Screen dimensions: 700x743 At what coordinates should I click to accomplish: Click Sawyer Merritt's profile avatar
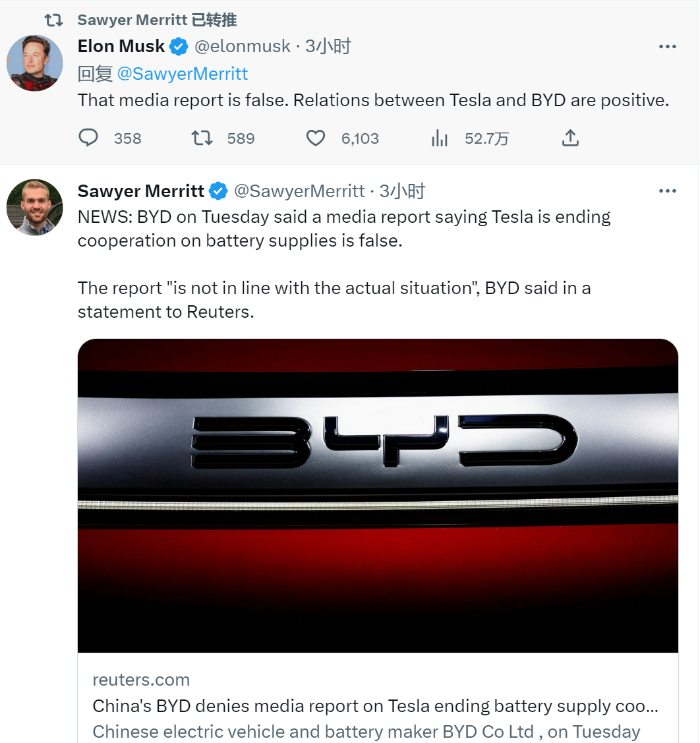34,208
